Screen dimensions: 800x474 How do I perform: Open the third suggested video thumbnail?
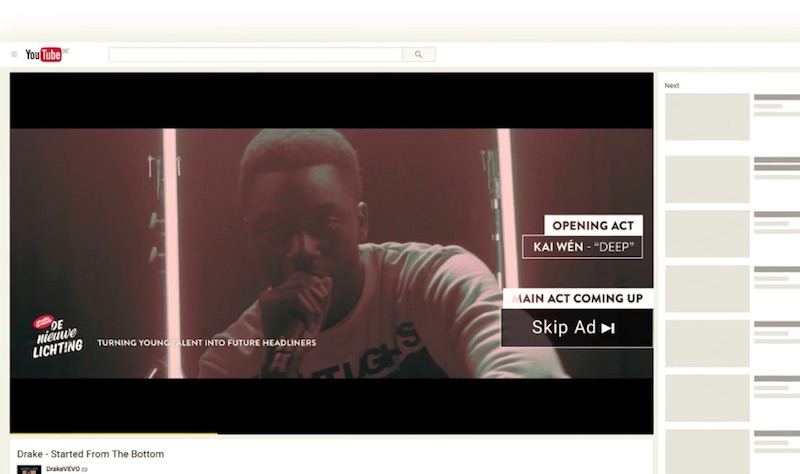pos(707,233)
